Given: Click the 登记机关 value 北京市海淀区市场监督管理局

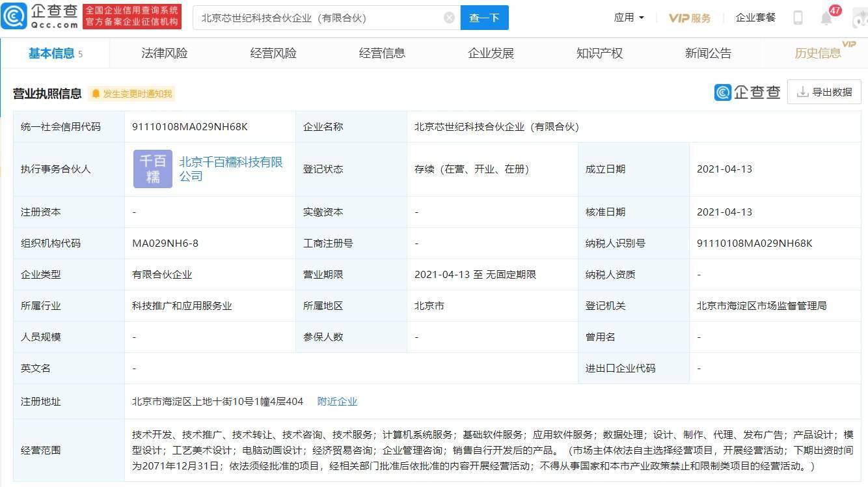Looking at the screenshot, I should tap(762, 306).
